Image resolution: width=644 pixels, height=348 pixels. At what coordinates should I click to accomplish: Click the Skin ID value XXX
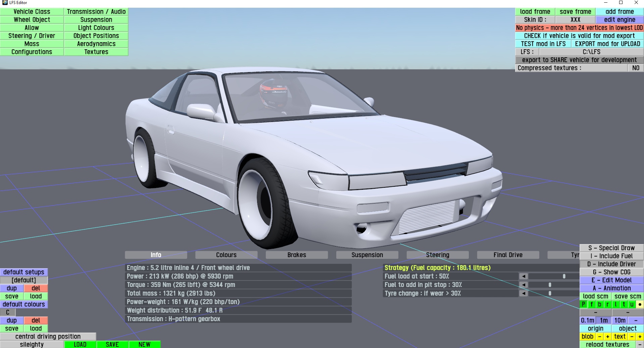pos(576,20)
